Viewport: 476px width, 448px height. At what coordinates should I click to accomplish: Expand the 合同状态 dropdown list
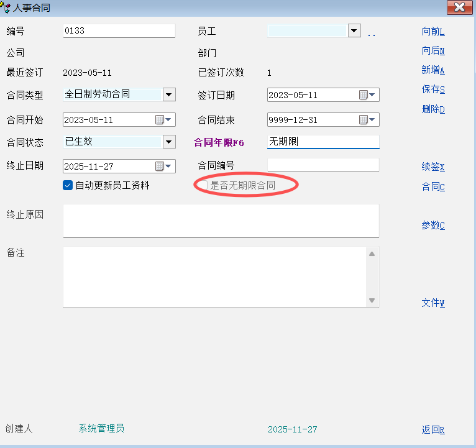tap(169, 142)
